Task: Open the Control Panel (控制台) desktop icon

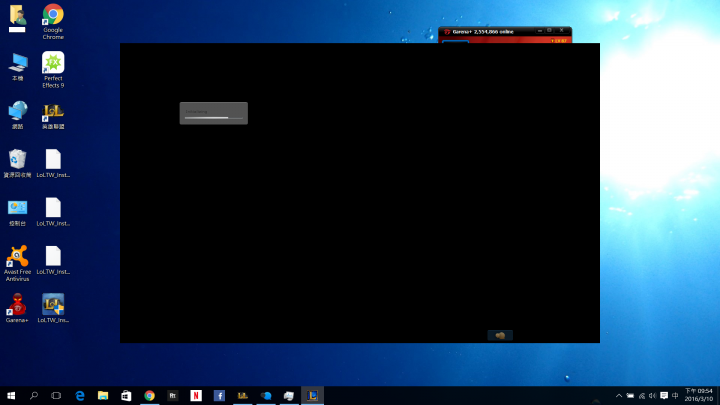Action: pyautogui.click(x=17, y=212)
